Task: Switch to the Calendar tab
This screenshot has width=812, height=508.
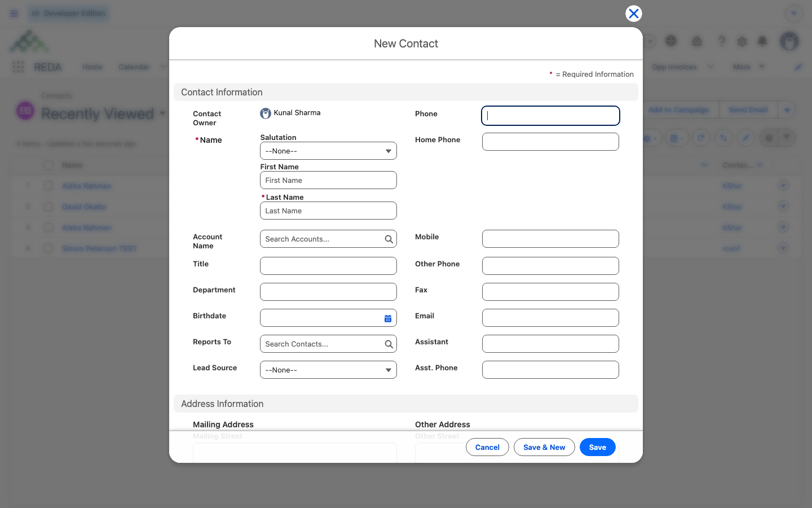Action: (134, 67)
